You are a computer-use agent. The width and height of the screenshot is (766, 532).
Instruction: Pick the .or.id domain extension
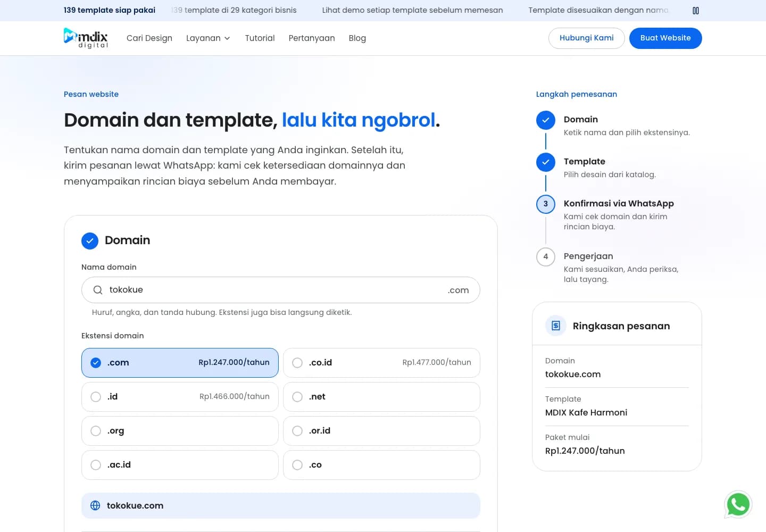click(381, 431)
